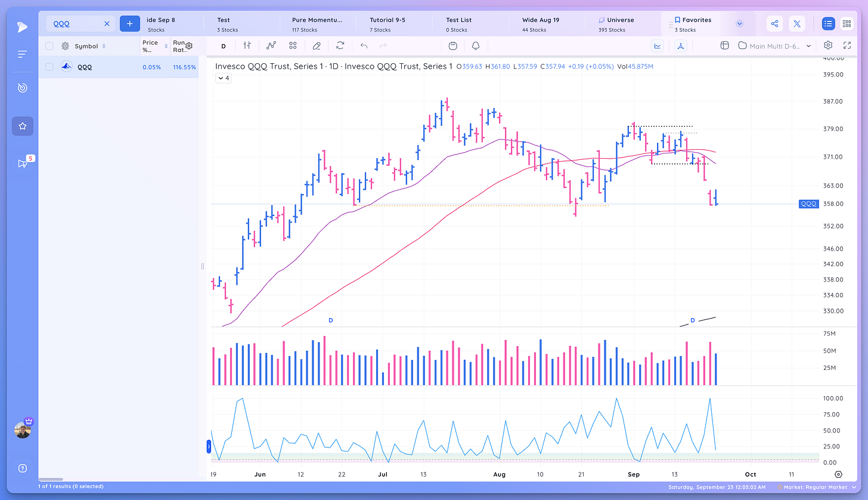Click the share icon button
Viewport: 868px width, 500px height.
coord(774,24)
